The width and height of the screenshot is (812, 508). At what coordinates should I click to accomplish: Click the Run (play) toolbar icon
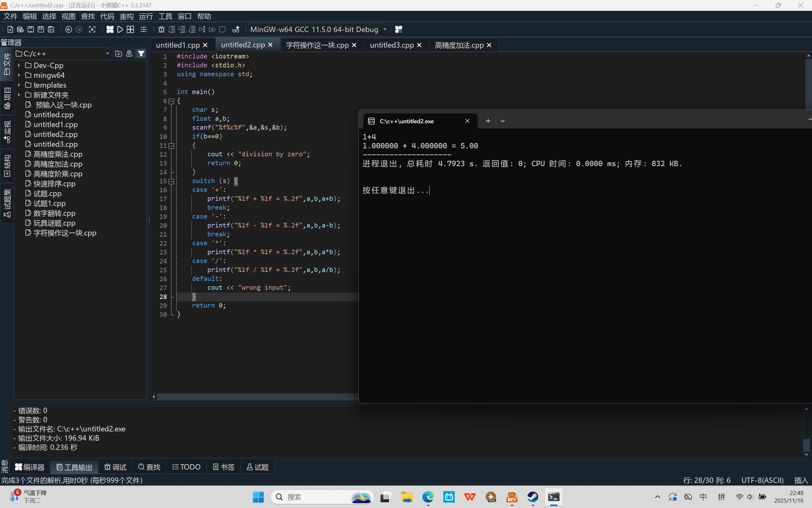tap(120, 30)
